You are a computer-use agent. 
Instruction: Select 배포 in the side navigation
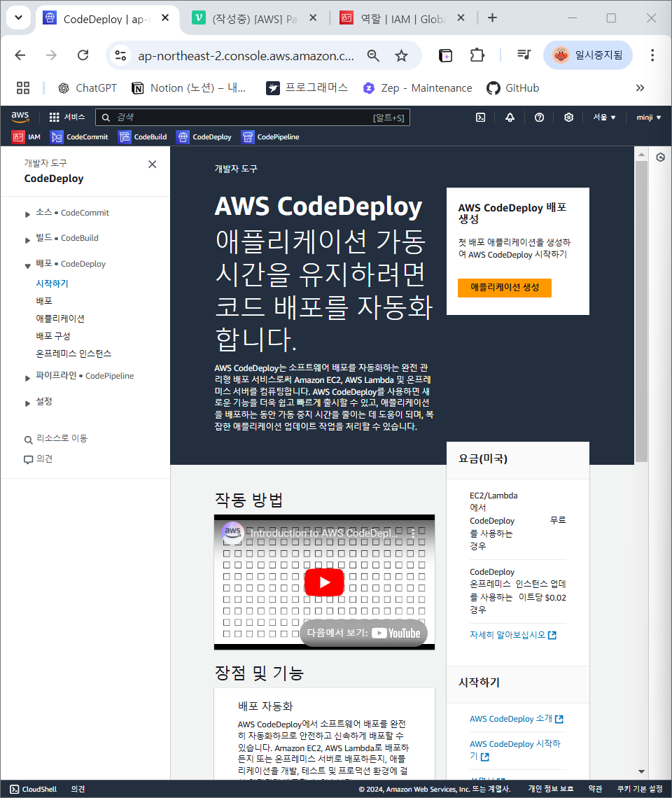coord(44,301)
